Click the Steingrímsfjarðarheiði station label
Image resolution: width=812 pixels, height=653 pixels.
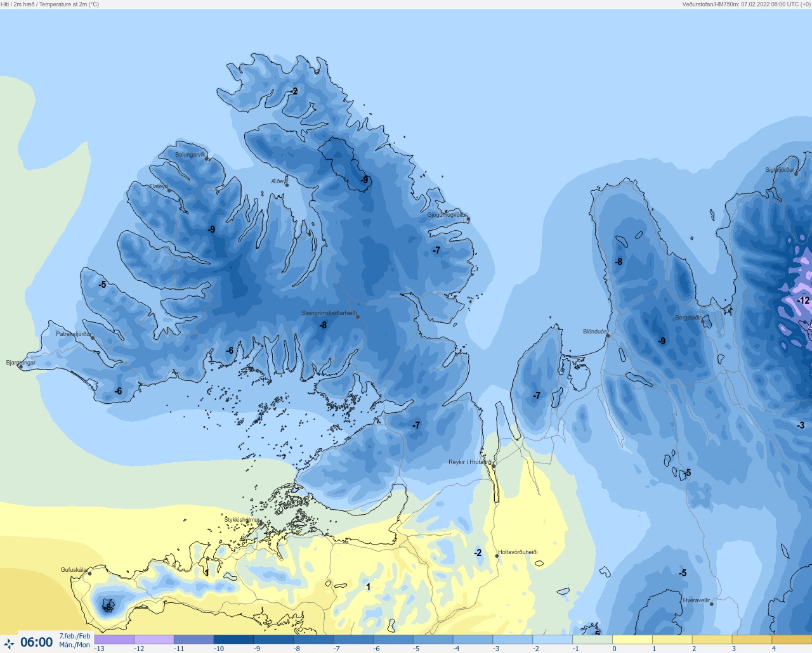[329, 313]
